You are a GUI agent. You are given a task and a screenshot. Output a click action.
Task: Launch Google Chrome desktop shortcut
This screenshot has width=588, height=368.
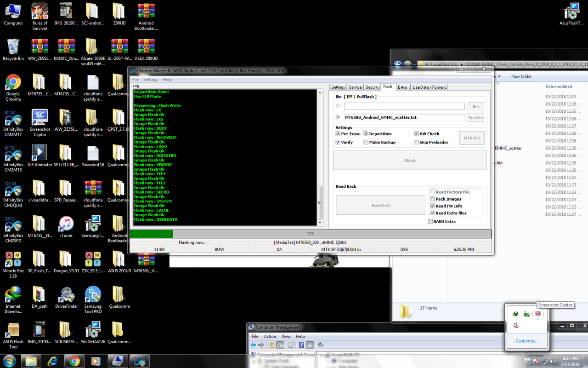click(13, 87)
